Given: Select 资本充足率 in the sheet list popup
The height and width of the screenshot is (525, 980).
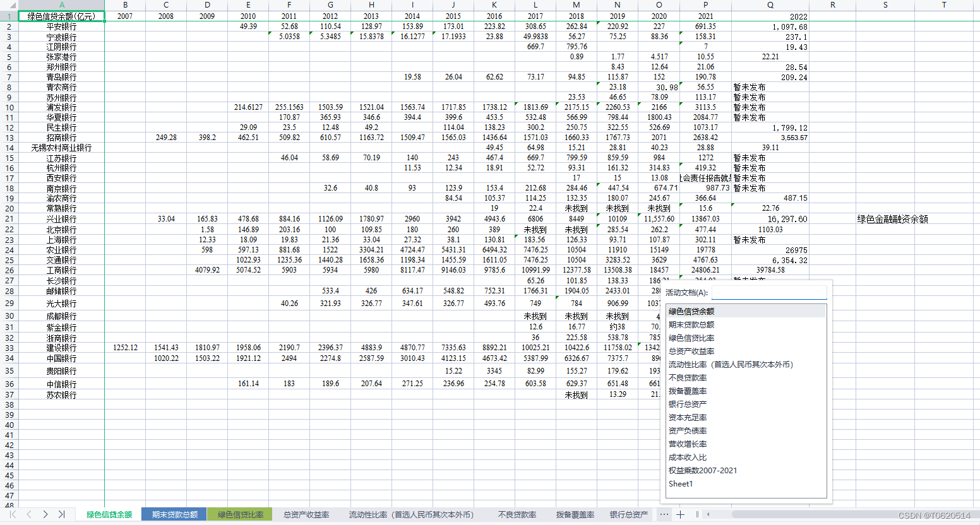Looking at the screenshot, I should (x=746, y=417).
